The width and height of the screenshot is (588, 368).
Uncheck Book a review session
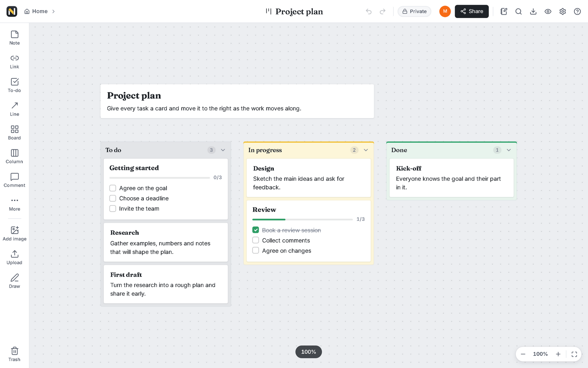[256, 230]
